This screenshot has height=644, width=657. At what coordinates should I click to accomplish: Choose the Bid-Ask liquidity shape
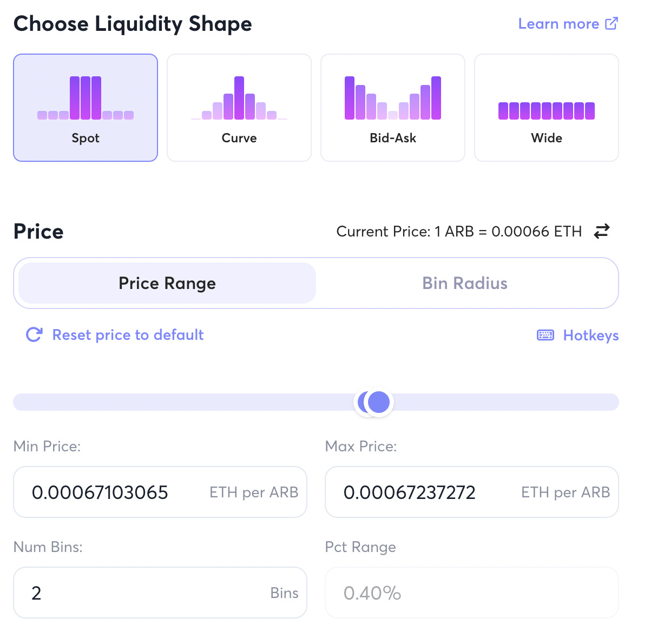pyautogui.click(x=392, y=107)
